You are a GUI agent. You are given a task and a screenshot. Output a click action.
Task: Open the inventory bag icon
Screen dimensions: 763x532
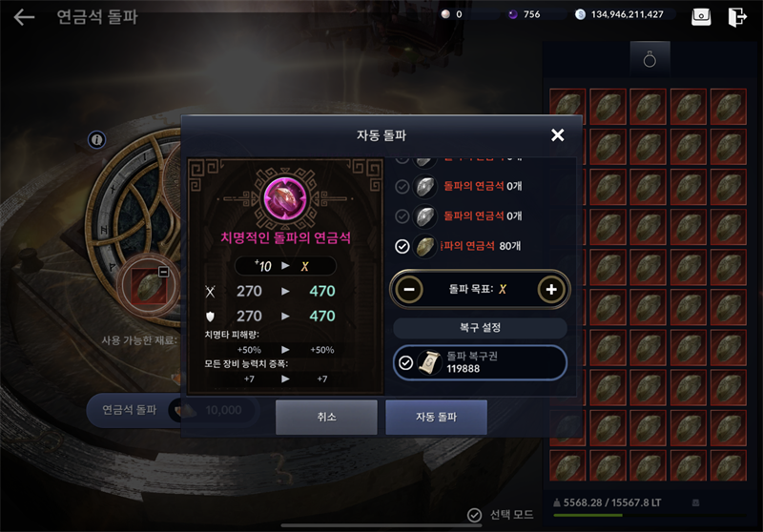tap(701, 16)
